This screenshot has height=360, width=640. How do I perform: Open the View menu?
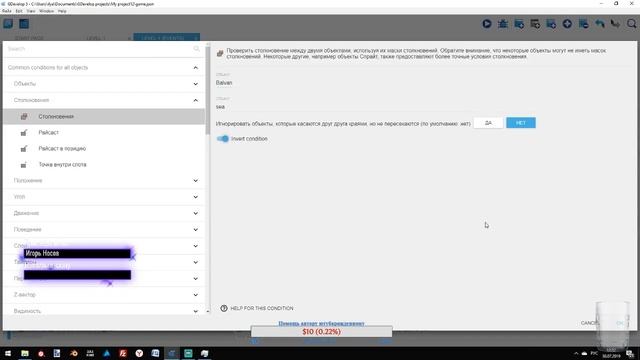point(31,11)
